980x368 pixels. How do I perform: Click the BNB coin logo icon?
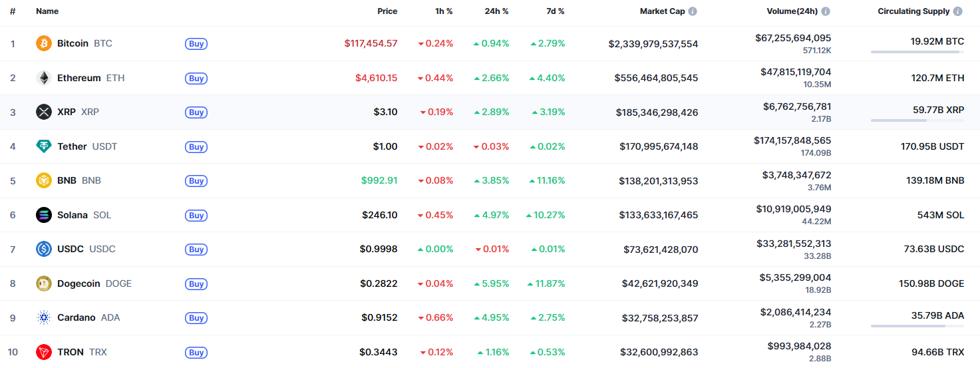point(43,180)
